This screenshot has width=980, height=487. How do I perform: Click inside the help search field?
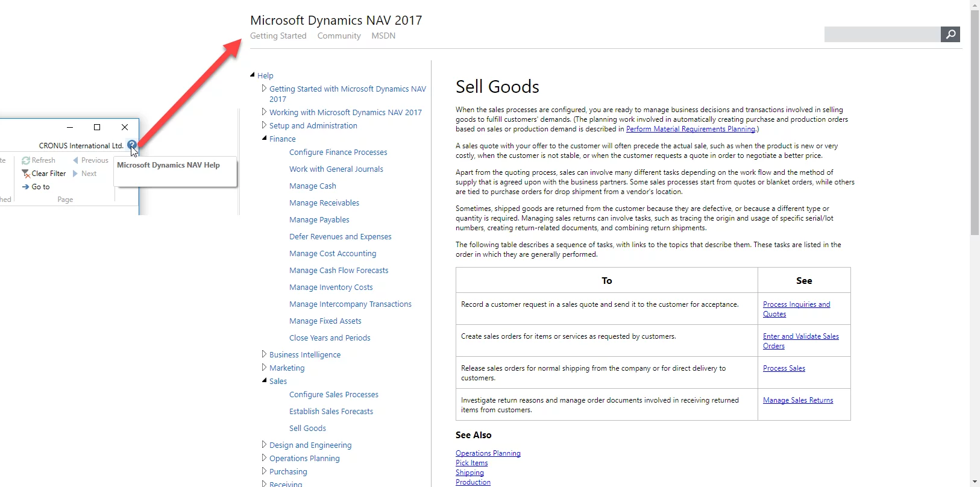[x=882, y=34]
